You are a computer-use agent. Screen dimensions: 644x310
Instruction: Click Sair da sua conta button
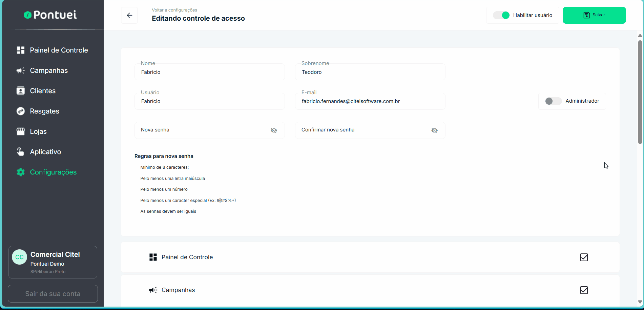[x=53, y=294]
